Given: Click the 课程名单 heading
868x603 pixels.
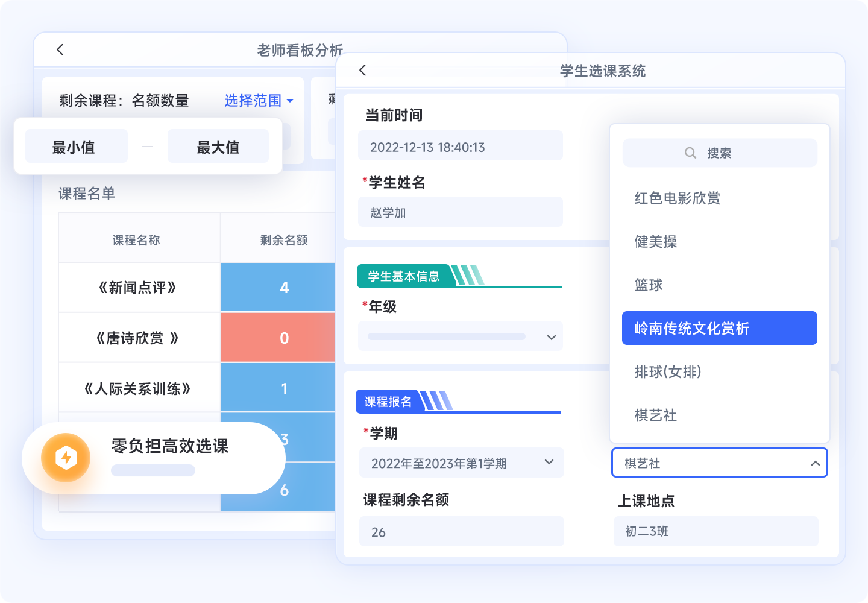Looking at the screenshot, I should (87, 193).
